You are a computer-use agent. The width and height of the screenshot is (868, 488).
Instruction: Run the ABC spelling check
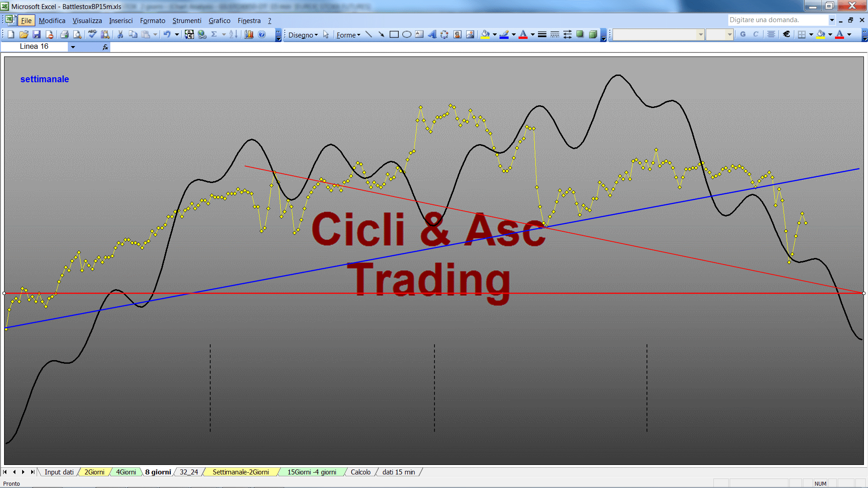click(x=92, y=34)
